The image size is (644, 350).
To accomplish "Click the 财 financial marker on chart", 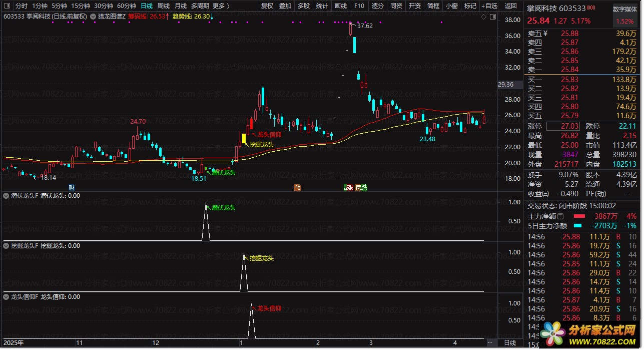I will [x=72, y=188].
